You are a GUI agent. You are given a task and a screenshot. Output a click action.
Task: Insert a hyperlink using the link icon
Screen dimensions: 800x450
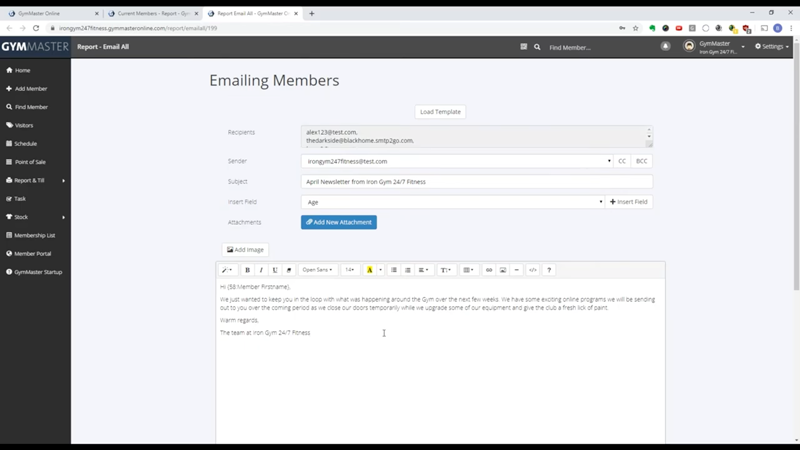[489, 270]
